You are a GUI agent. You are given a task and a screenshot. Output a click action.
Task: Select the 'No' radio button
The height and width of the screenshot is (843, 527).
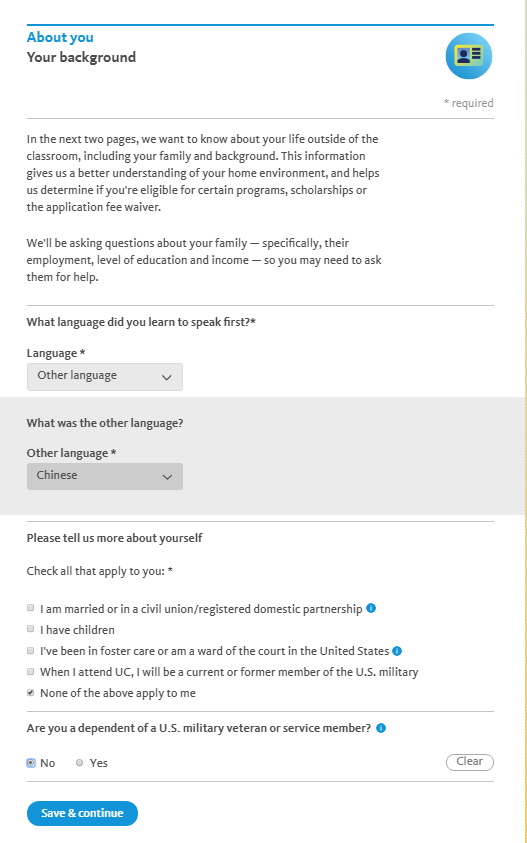click(31, 762)
